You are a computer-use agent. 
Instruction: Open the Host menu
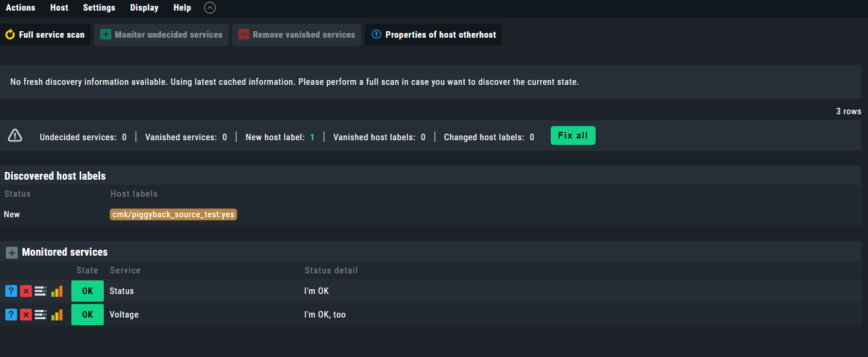tap(59, 8)
